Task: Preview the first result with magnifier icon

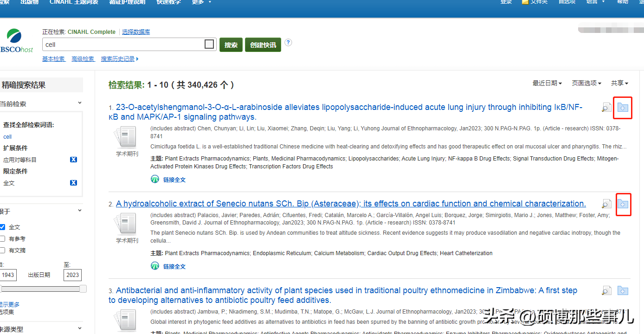Action: 606,108
